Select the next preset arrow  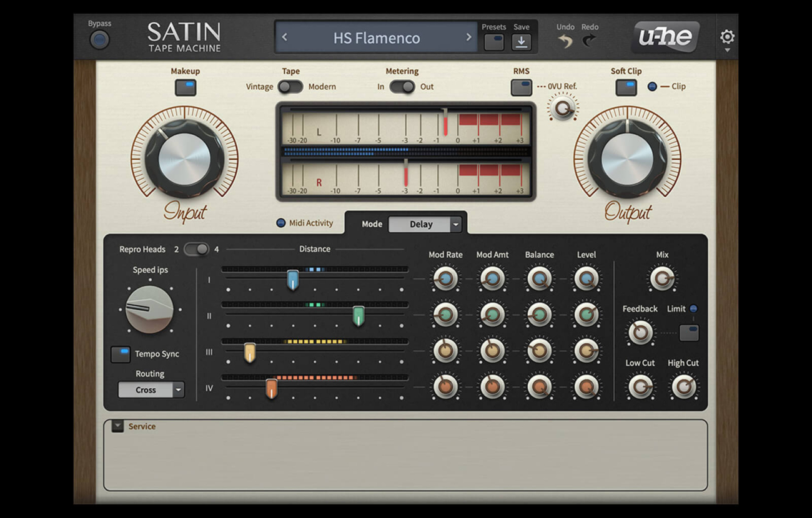[468, 37]
